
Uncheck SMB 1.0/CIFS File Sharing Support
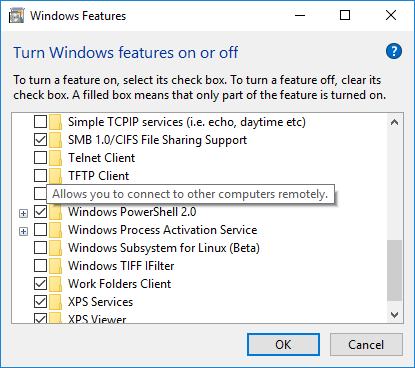(40, 140)
